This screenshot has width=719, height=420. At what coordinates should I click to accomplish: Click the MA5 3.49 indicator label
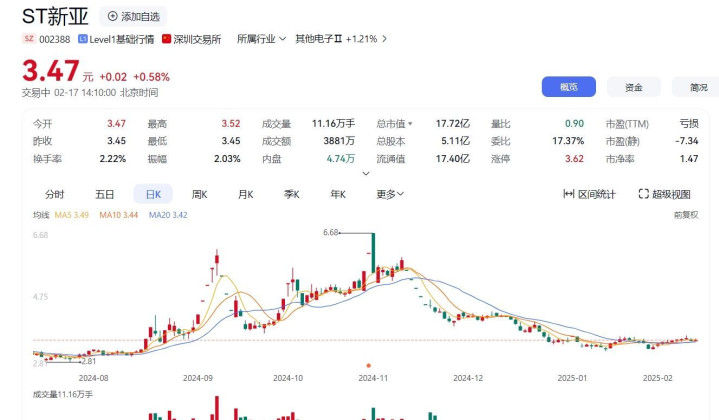[72, 215]
